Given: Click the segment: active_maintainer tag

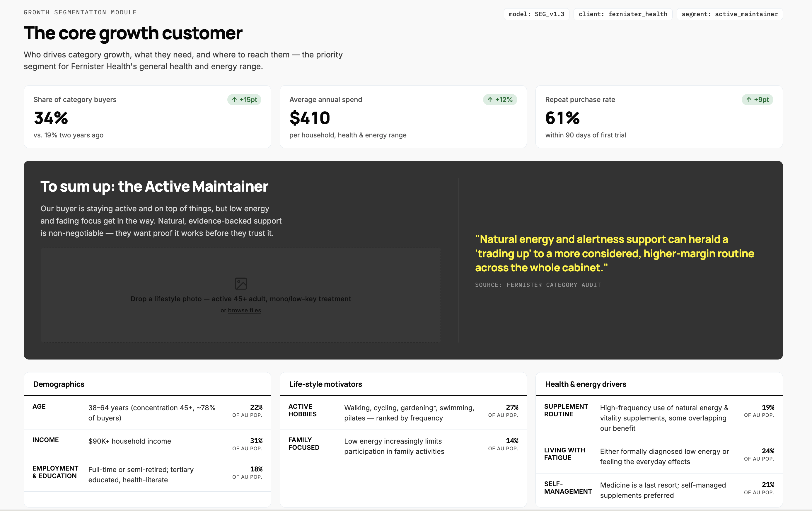Looking at the screenshot, I should (x=730, y=14).
